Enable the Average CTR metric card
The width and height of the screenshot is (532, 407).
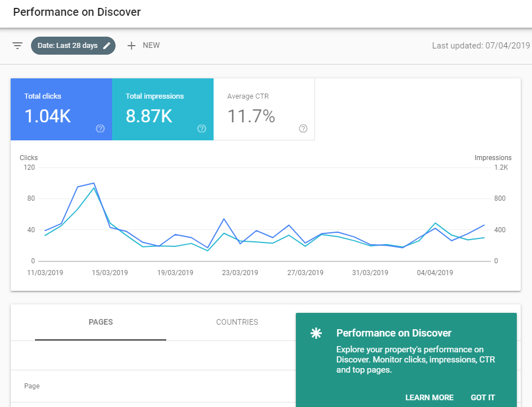point(264,109)
